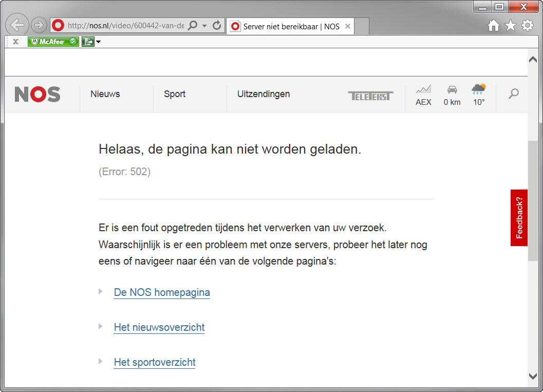Click the McAfee SiteAdvisor button
The height and width of the screenshot is (392, 543).
[x=53, y=42]
